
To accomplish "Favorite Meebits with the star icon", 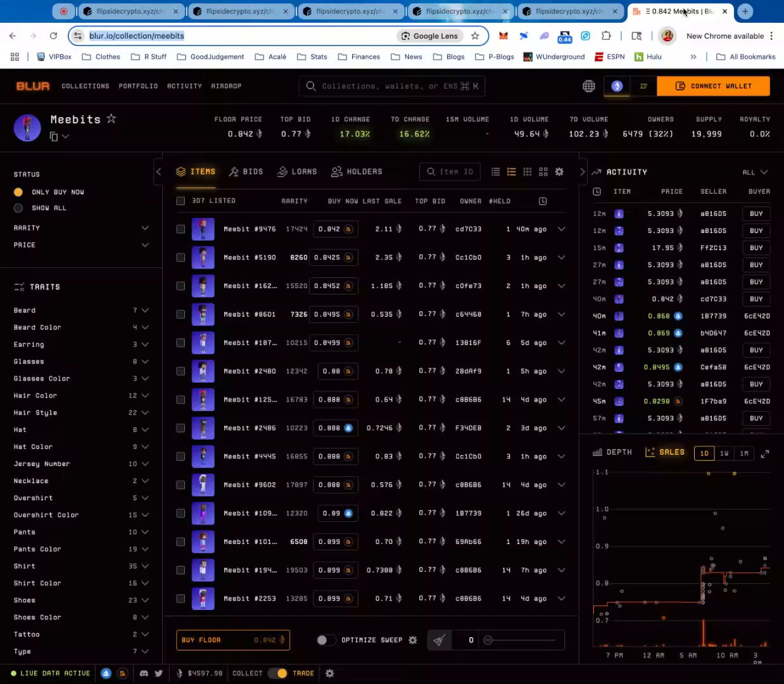I will (x=111, y=118).
